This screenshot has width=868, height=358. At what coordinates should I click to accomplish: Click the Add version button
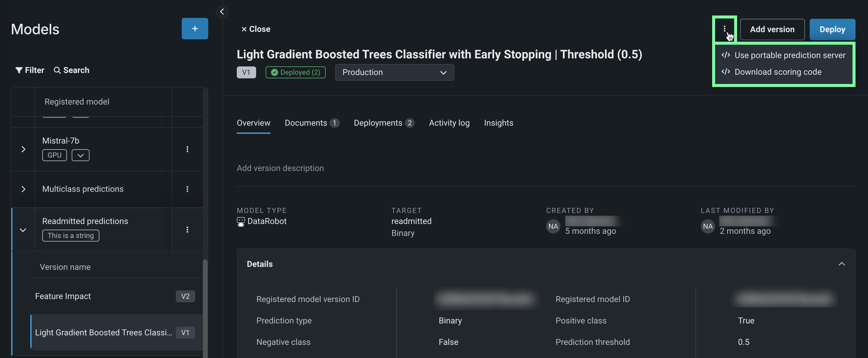[772, 29]
